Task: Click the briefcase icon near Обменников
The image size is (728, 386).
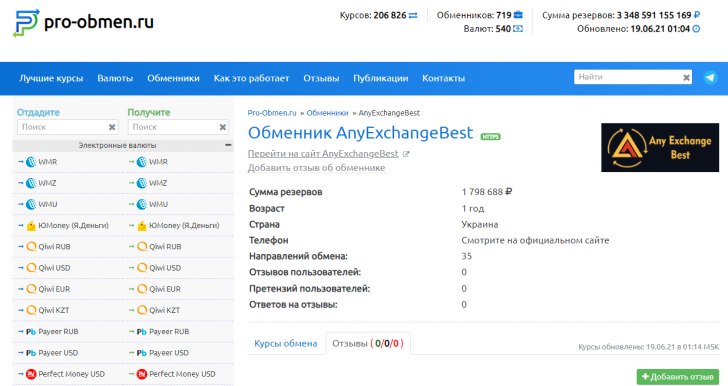Action: click(518, 15)
